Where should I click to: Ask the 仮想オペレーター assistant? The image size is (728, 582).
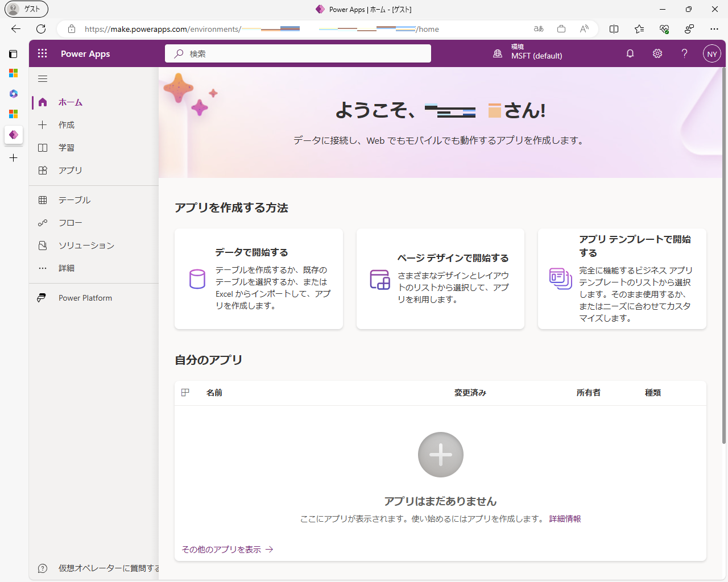coord(95,568)
